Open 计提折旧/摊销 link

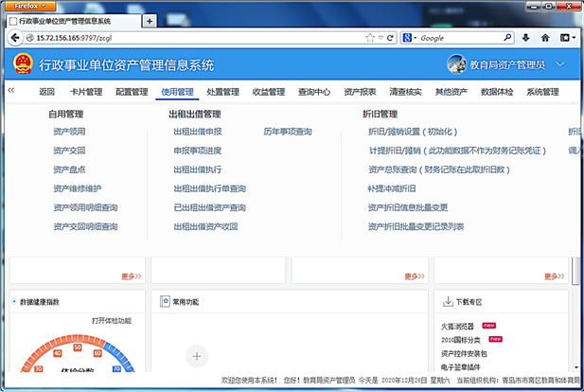[x=457, y=151]
